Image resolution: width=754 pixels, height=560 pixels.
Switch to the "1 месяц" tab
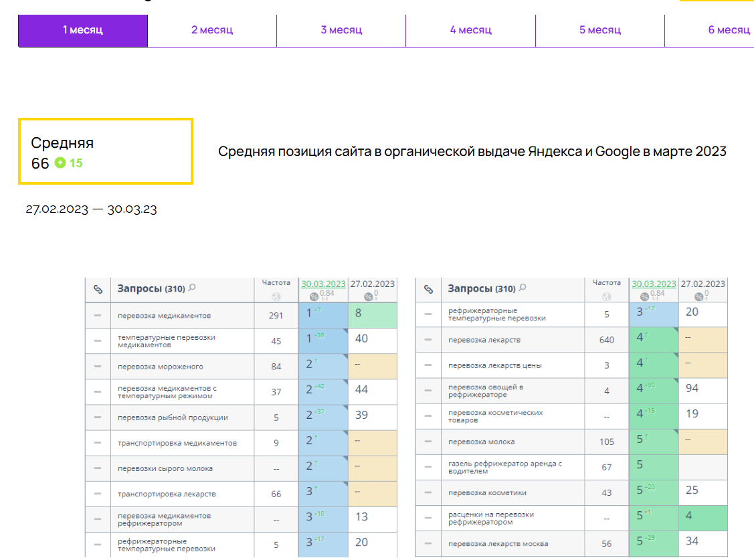click(x=83, y=30)
